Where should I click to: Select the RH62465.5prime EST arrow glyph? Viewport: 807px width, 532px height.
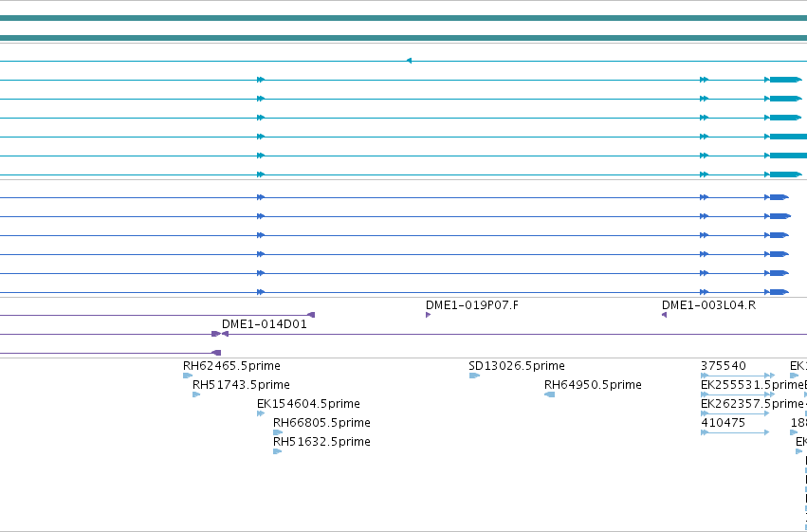point(188,376)
